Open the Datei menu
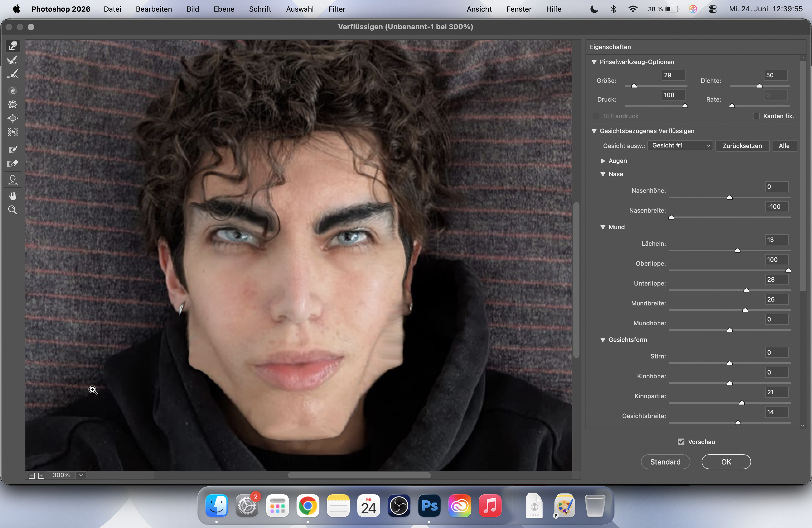This screenshot has width=812, height=528. [112, 9]
